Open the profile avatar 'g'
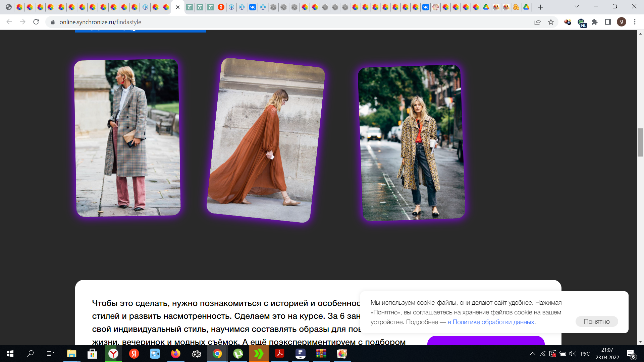644x362 pixels. point(621,22)
